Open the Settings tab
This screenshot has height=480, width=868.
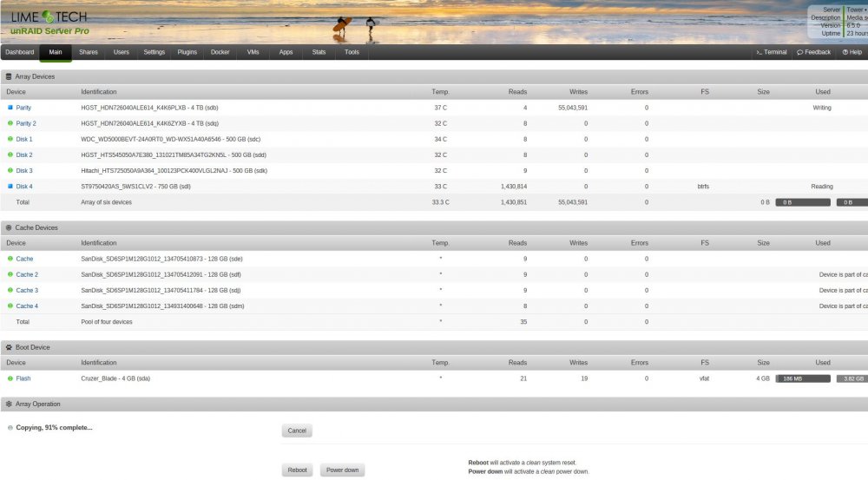point(154,52)
